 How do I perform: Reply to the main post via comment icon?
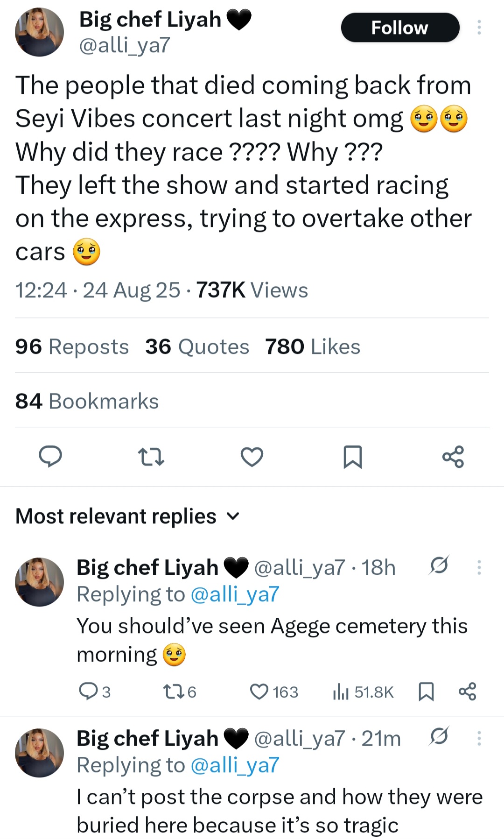[x=50, y=456]
